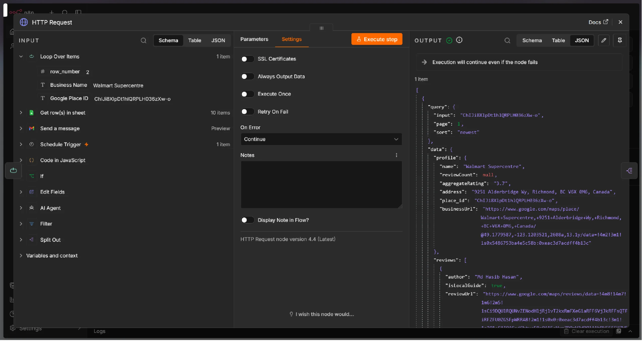Expand Schedule Trigger node
Viewport: 644px width, 341px height.
tap(21, 144)
